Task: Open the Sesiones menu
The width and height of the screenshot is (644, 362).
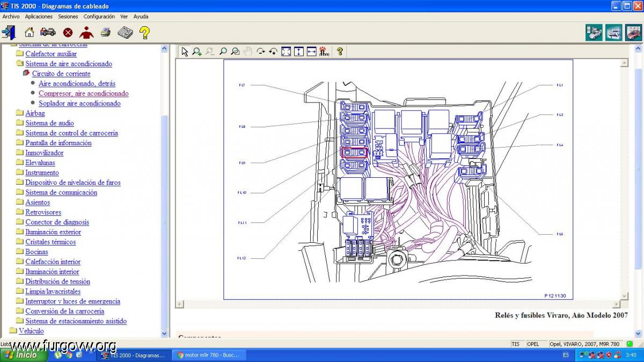Action: tap(68, 17)
